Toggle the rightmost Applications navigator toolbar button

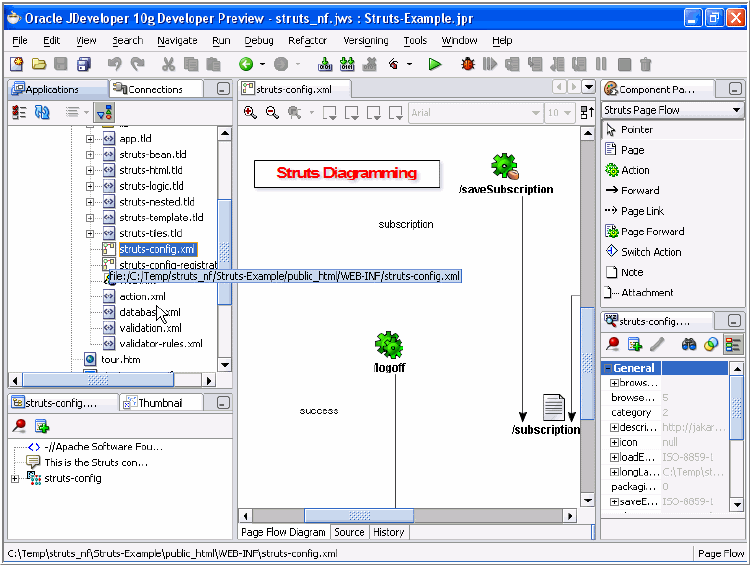[105, 113]
